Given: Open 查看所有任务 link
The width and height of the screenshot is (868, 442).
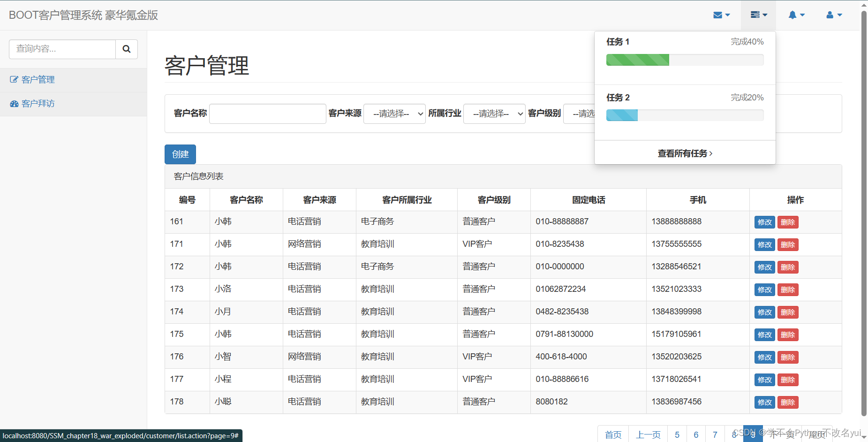Looking at the screenshot, I should (685, 153).
